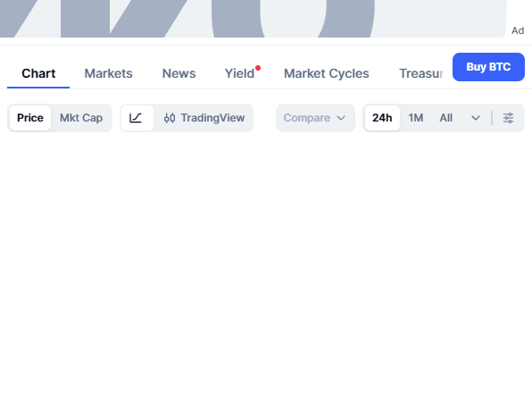Open the advertisement banner at top
The width and height of the screenshot is (532, 420).
253,19
